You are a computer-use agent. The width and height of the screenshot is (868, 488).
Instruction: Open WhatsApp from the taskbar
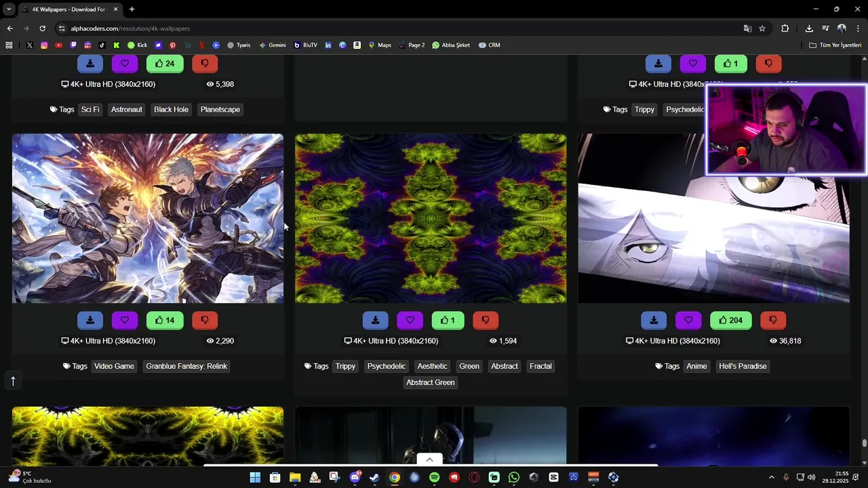514,477
